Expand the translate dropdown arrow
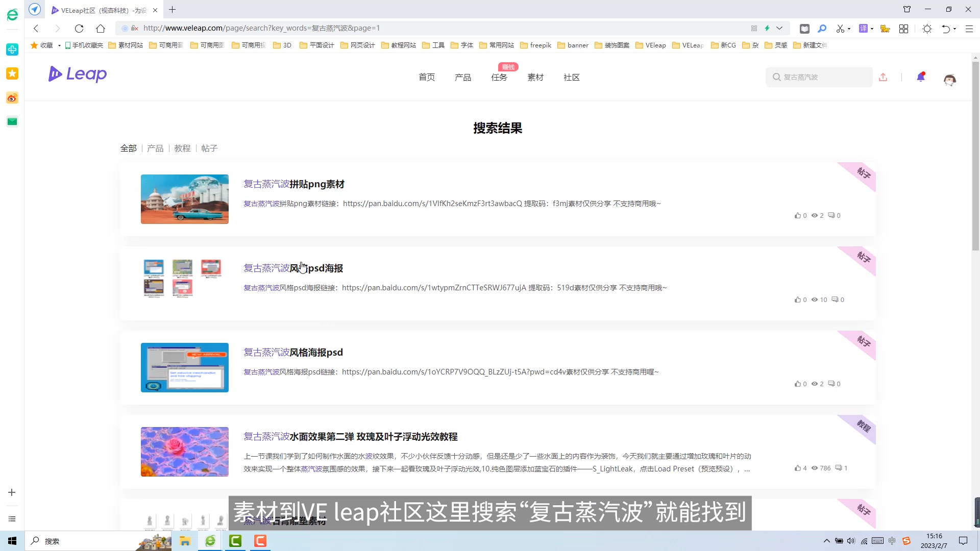 point(872,29)
